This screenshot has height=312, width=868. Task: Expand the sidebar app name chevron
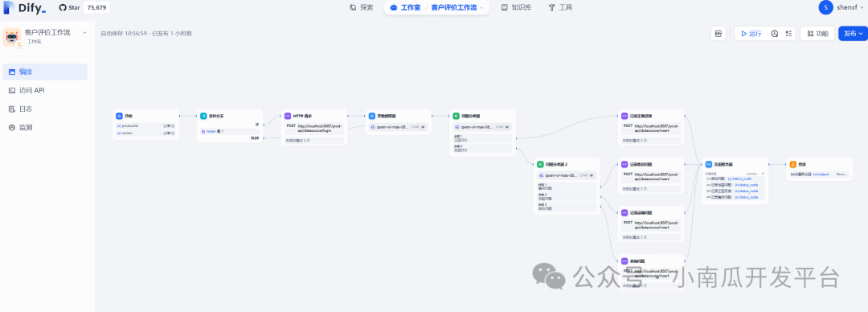[x=84, y=33]
